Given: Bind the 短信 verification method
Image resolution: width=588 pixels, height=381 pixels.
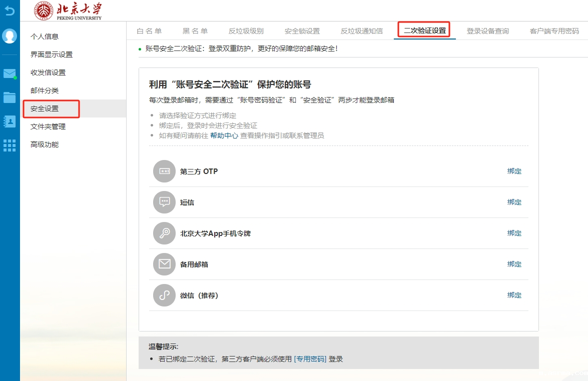Looking at the screenshot, I should 514,202.
